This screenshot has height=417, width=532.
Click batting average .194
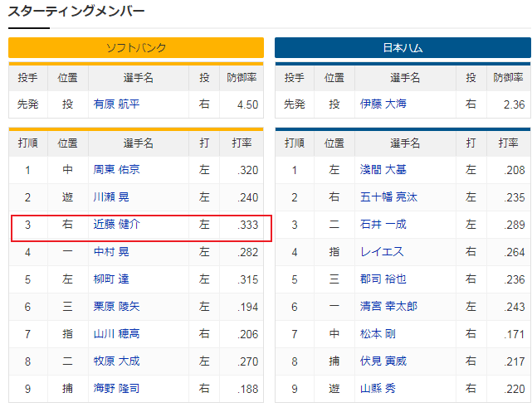point(248,308)
